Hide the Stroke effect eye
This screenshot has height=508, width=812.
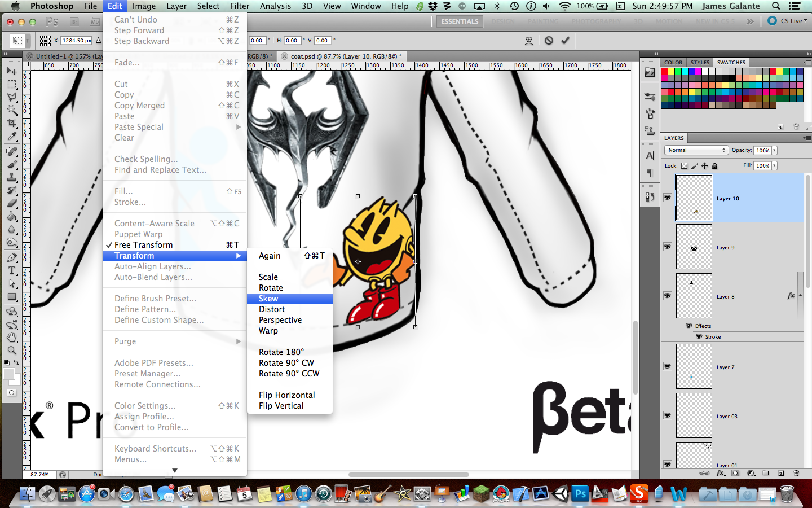[699, 336]
